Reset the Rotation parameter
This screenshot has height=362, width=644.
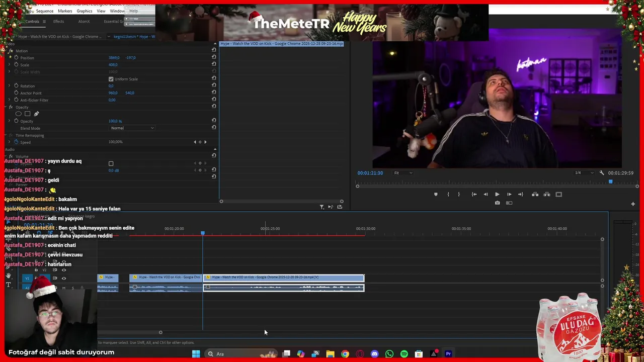point(214,85)
